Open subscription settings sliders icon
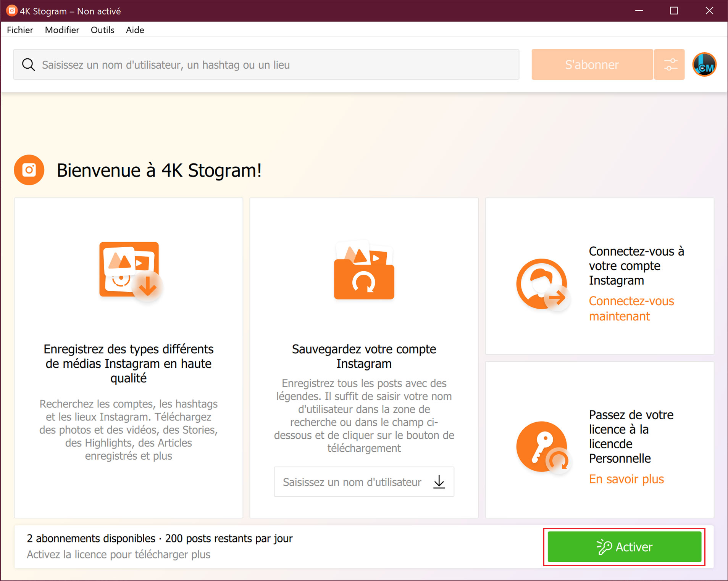Image resolution: width=728 pixels, height=581 pixels. 670,64
